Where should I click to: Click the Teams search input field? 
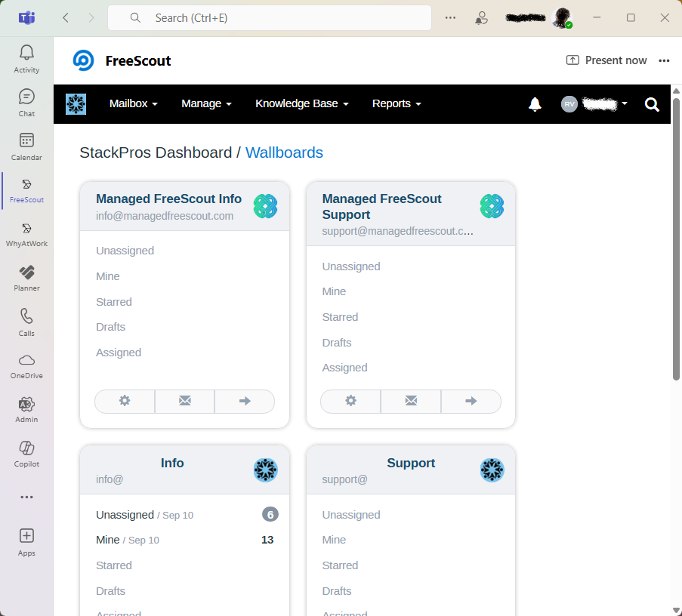(x=279, y=18)
